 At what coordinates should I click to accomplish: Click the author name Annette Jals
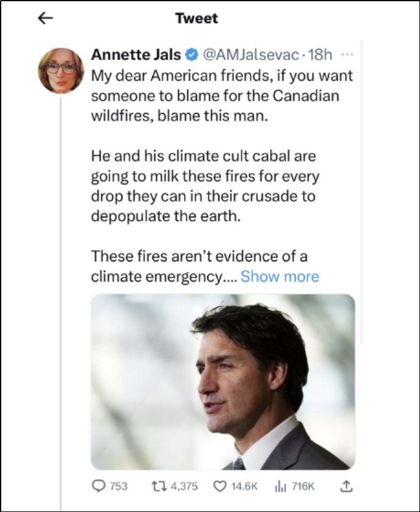[136, 55]
